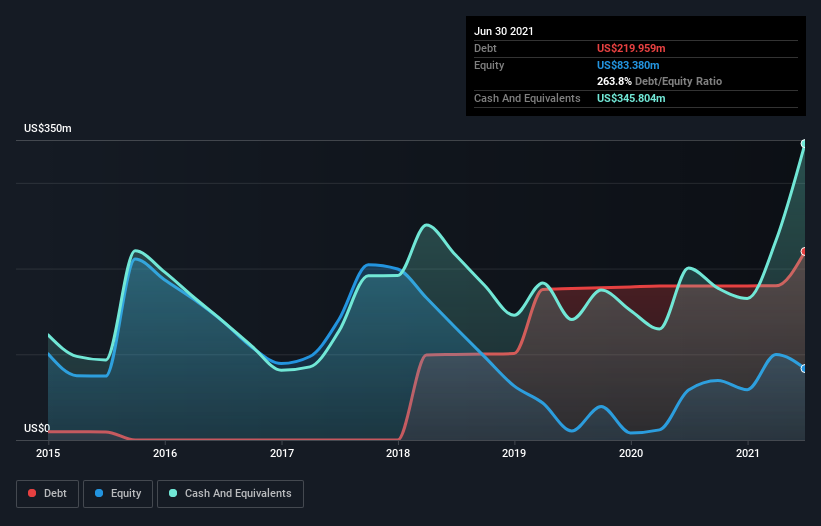
Task: Click the Jun 30 2021 tooltip date
Action: (504, 31)
